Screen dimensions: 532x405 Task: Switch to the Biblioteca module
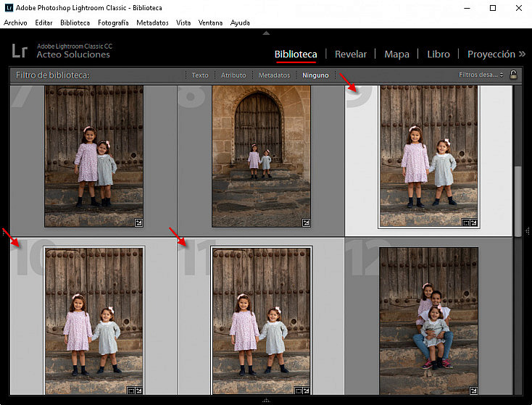click(x=296, y=54)
